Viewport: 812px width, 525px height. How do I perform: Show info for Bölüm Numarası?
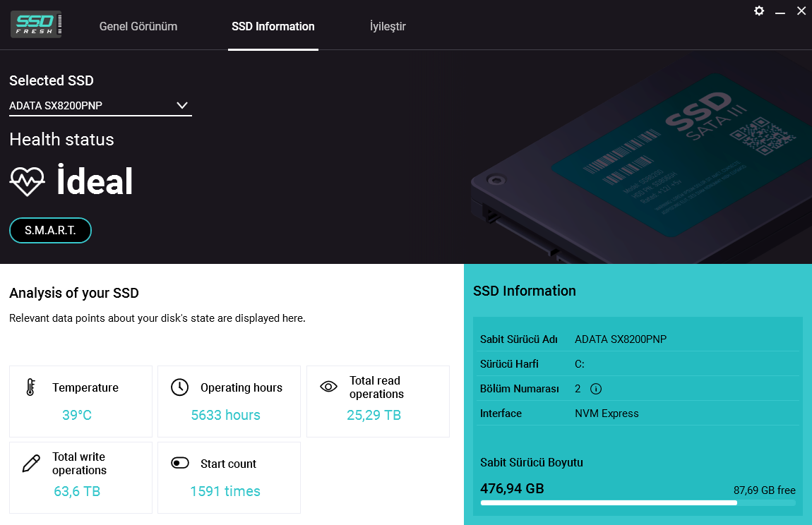(596, 389)
